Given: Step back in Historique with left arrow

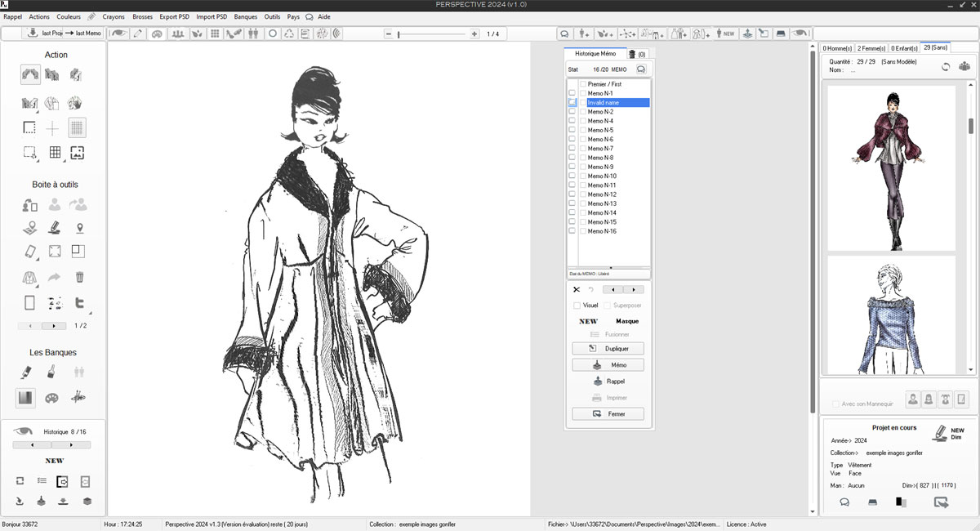Looking at the screenshot, I should 31,445.
